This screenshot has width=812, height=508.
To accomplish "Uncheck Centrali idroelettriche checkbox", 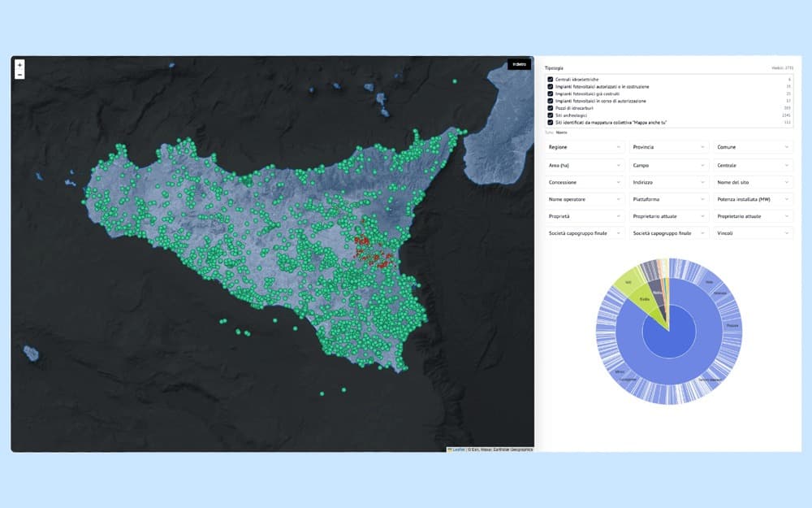I will pos(550,80).
